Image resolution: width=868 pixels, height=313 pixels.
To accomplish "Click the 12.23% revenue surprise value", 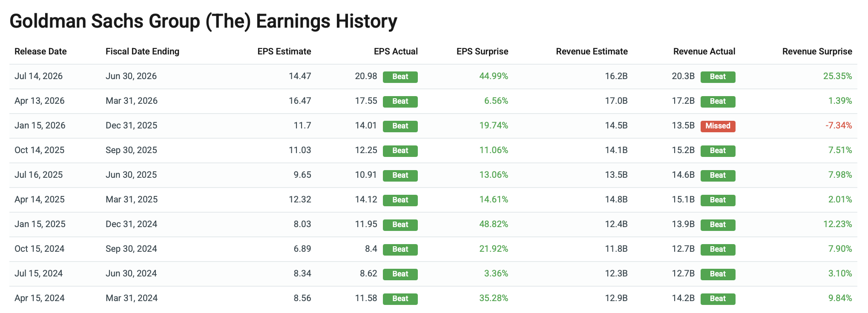I will pos(838,224).
